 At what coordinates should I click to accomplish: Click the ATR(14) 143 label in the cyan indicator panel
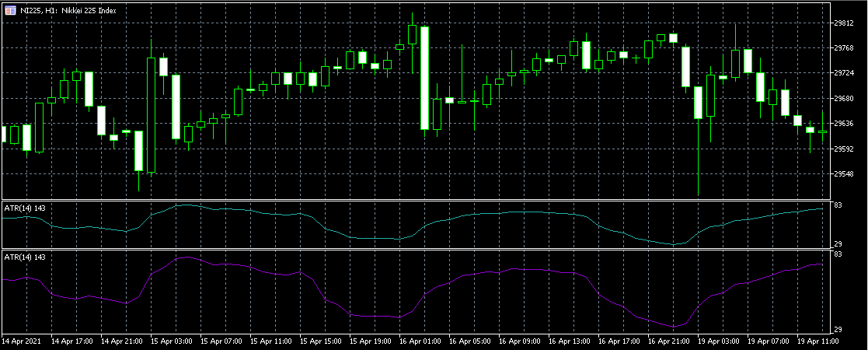pos(24,208)
